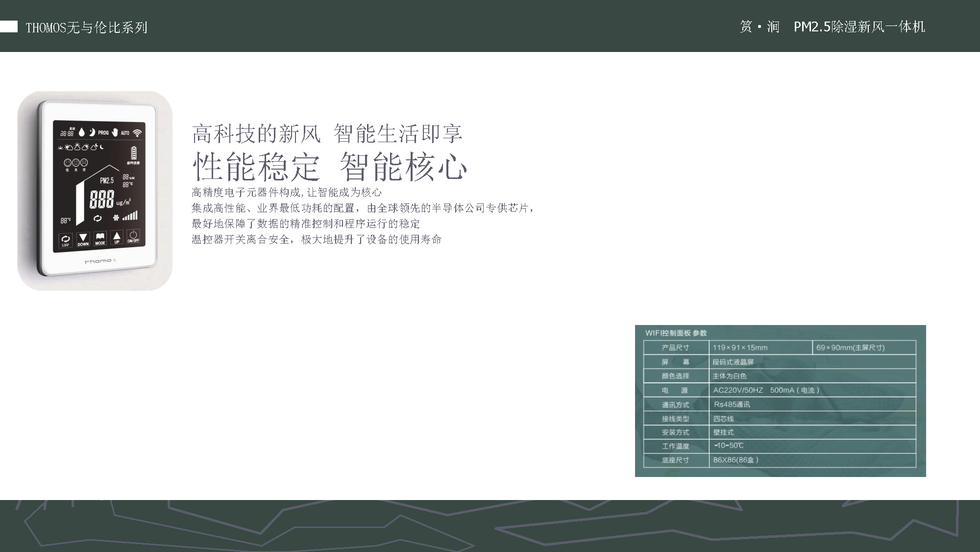The width and height of the screenshot is (980, 552).
Task: Click the sad face air-quality icon
Action: (x=84, y=162)
